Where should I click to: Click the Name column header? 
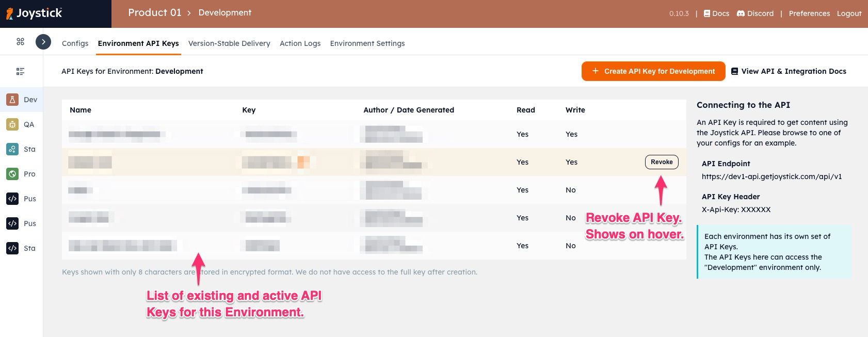[x=81, y=110]
